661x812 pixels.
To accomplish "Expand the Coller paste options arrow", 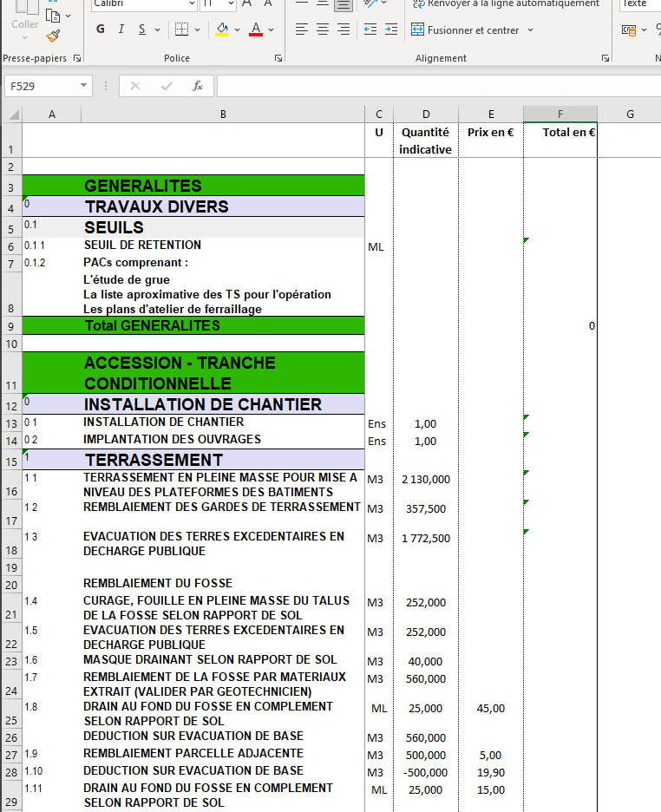I will (24, 38).
